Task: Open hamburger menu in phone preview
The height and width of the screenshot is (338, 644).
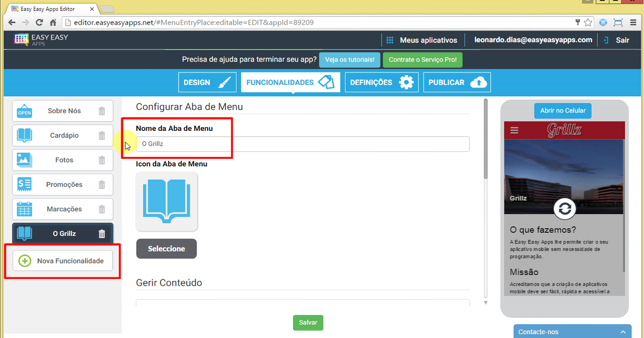Action: point(515,130)
